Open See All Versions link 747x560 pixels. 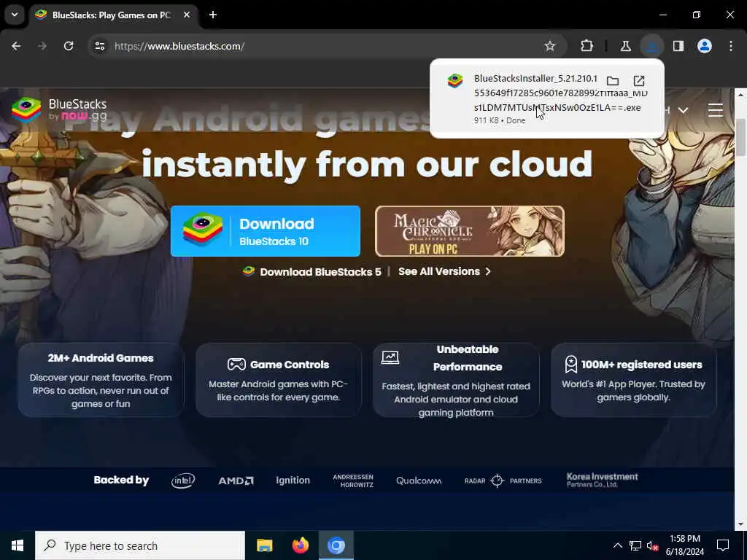click(444, 271)
